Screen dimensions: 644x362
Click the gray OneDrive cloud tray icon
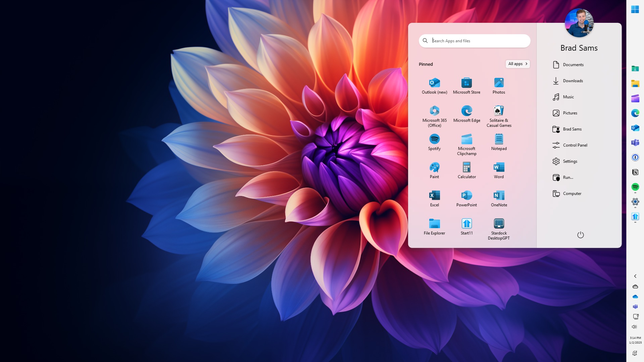coord(635,287)
